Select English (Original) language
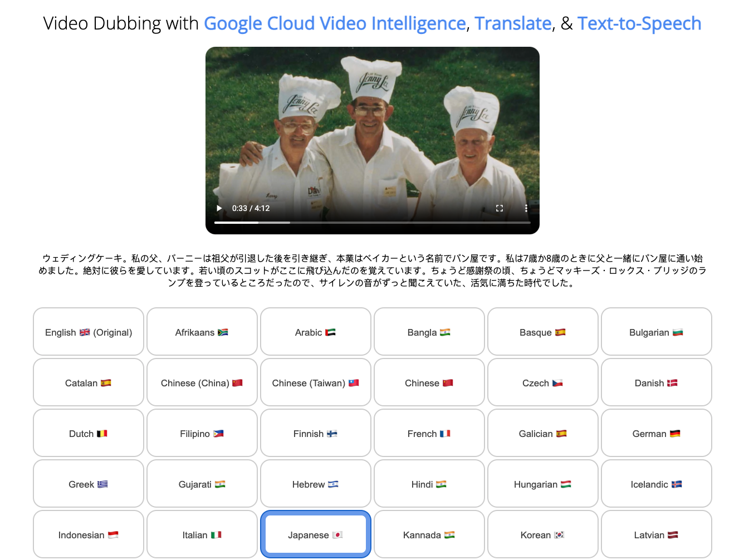 (x=89, y=332)
